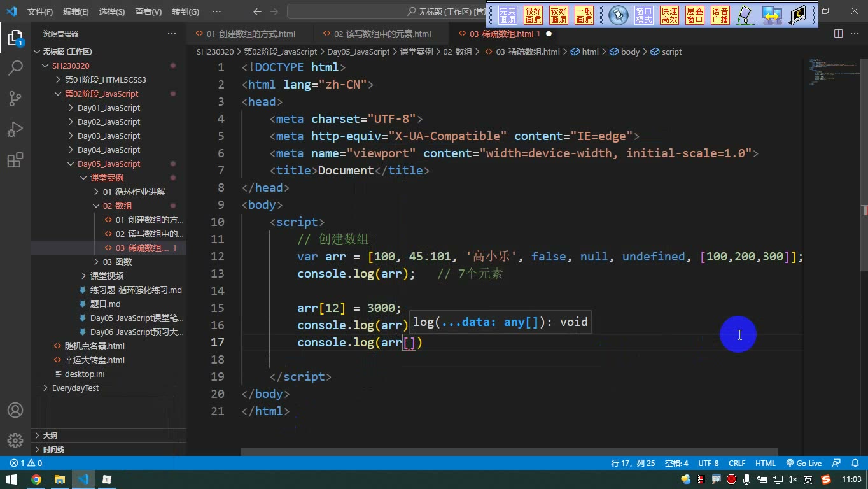Click the notifications bell in status bar

pyautogui.click(x=854, y=464)
